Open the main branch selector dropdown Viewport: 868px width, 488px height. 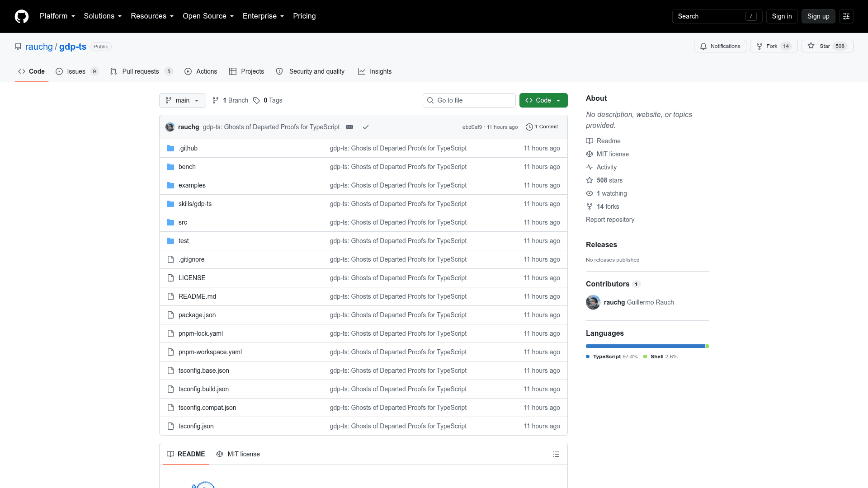pos(183,100)
